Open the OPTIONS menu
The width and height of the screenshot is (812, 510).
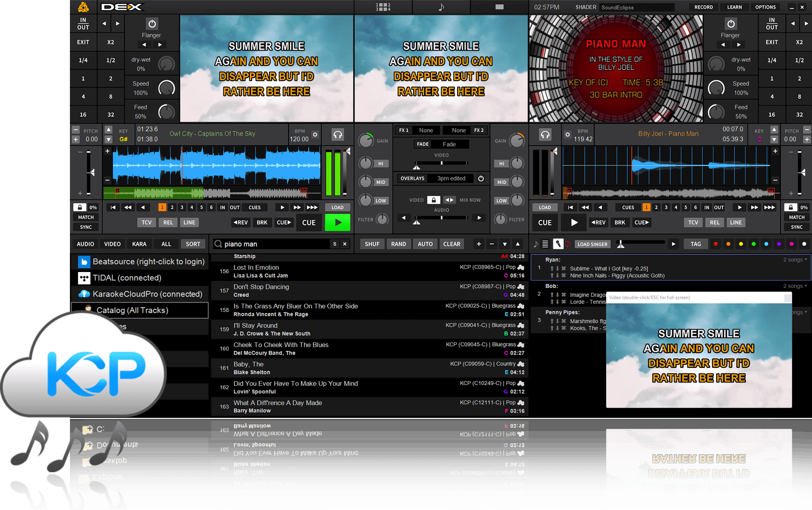tap(765, 7)
